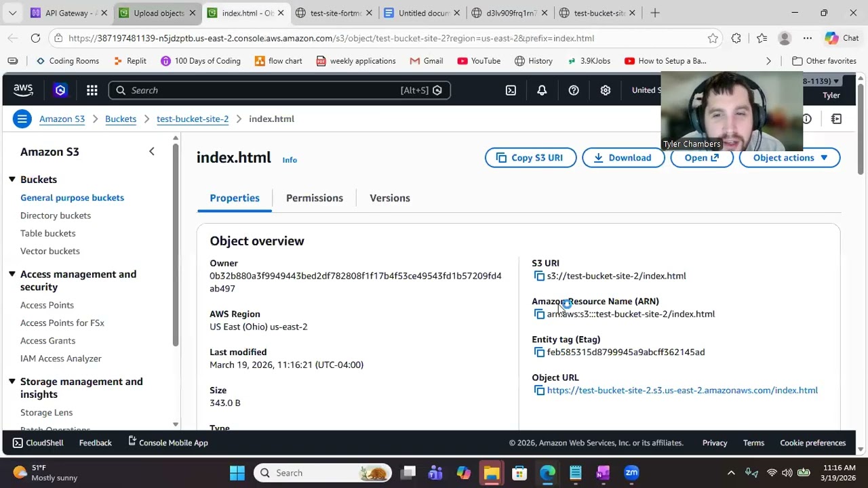Open Zoom from the taskbar
The image size is (868, 488).
[631, 473]
